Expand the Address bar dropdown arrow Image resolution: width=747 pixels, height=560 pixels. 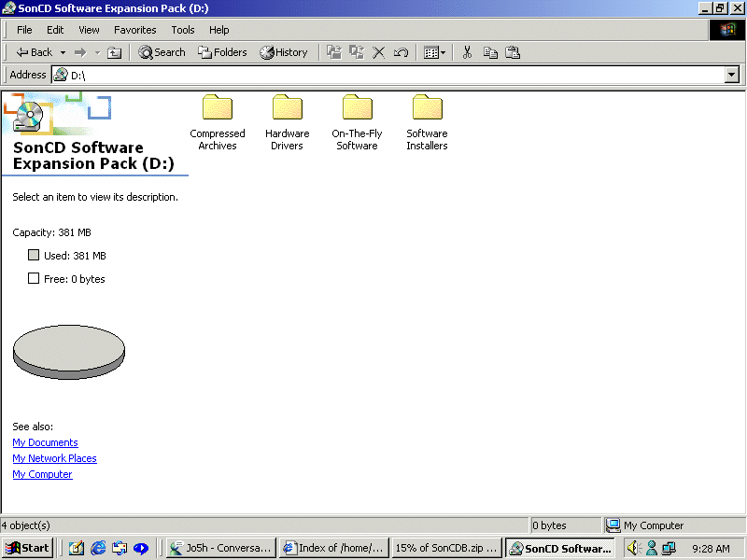[731, 75]
